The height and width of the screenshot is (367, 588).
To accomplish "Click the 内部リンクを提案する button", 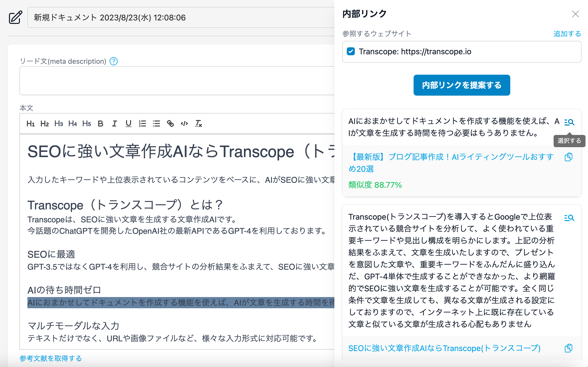I will [462, 85].
